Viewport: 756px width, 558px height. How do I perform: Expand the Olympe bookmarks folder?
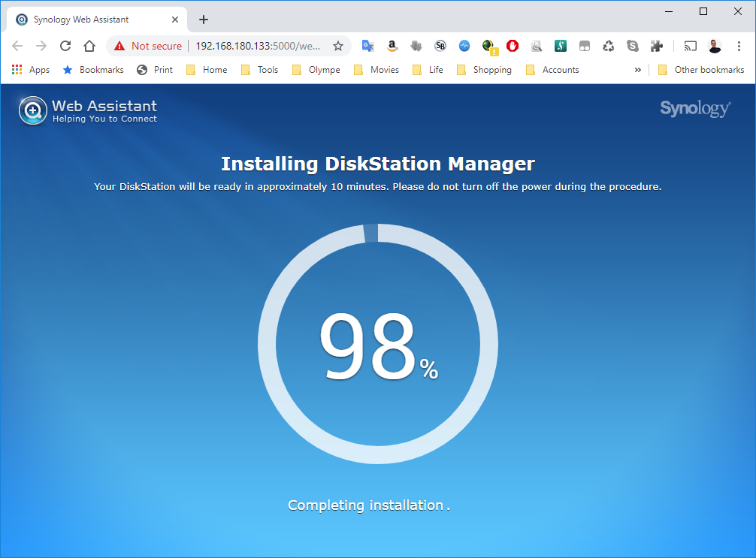coord(316,70)
